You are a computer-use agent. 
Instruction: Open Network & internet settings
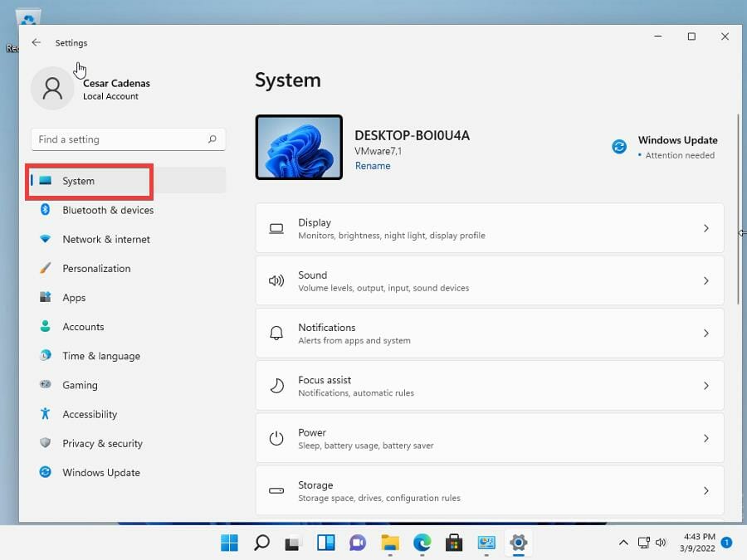point(128,239)
